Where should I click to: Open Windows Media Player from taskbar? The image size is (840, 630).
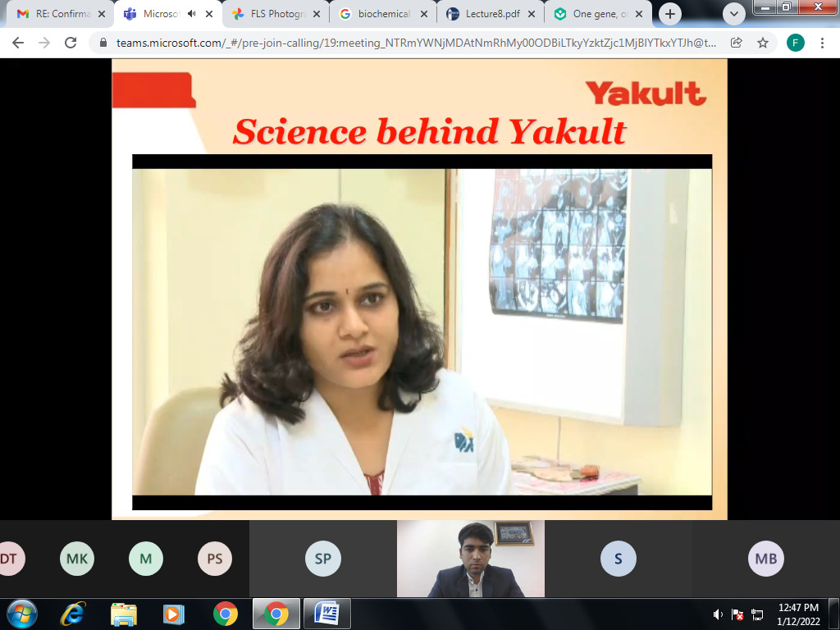(173, 614)
